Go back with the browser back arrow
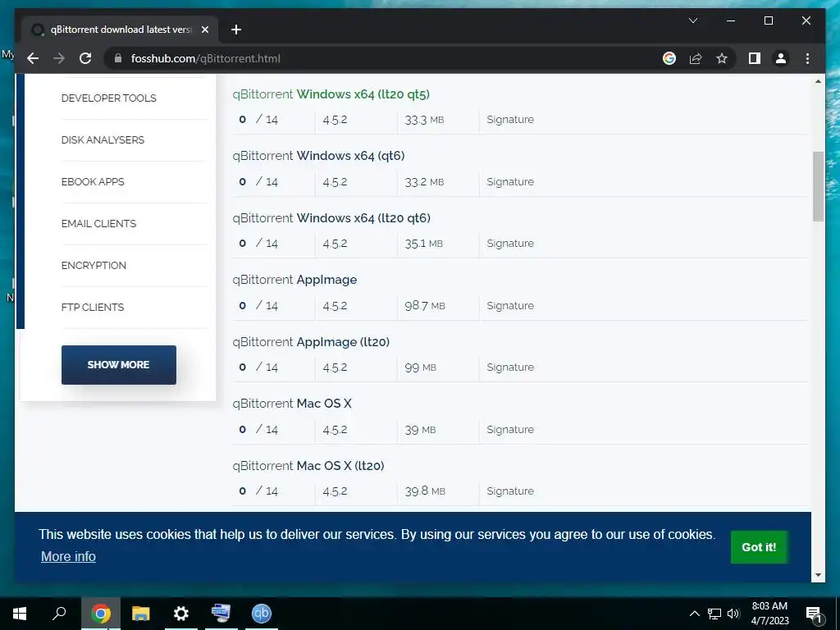Image resolution: width=840 pixels, height=630 pixels. [33, 58]
